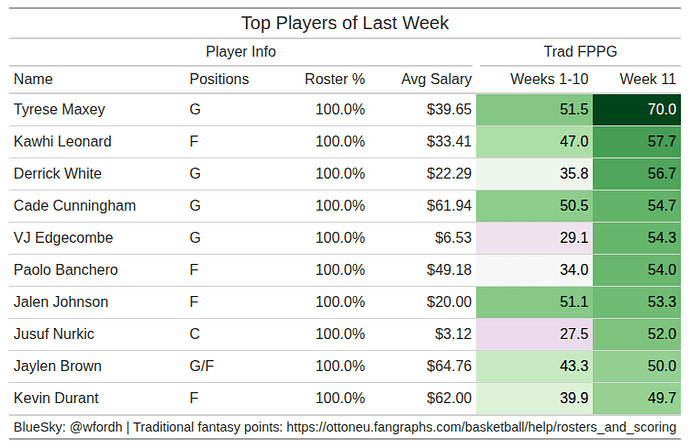Select the Roster % column header
The height and width of the screenshot is (447, 690).
click(x=335, y=79)
